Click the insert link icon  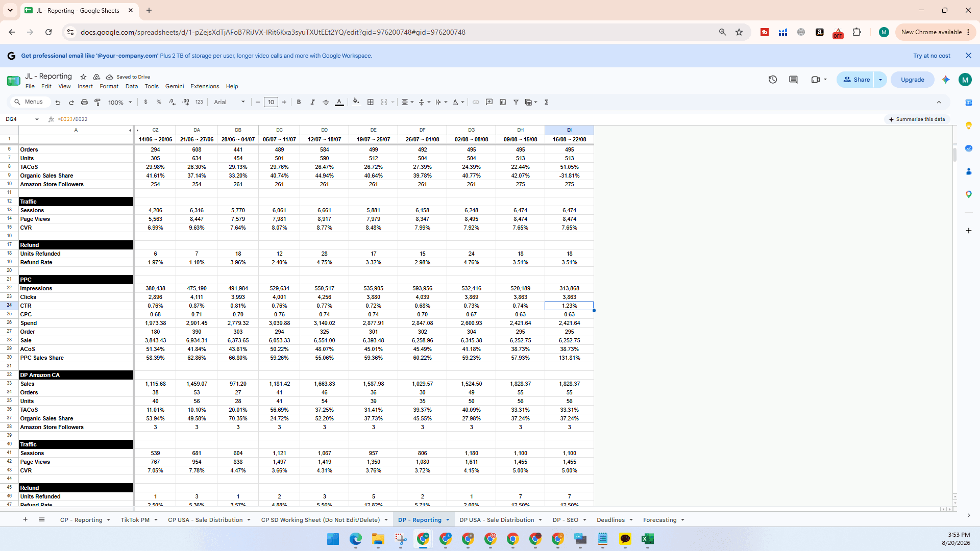[476, 102]
